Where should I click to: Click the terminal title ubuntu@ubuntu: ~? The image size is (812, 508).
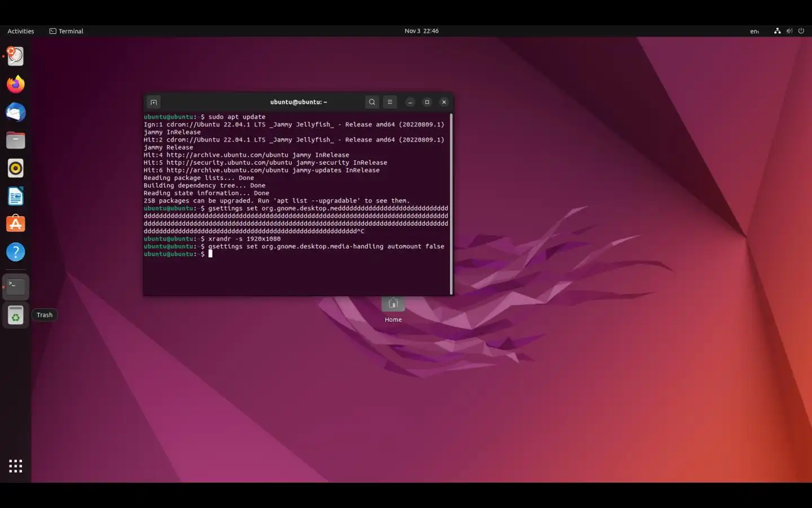tap(299, 102)
